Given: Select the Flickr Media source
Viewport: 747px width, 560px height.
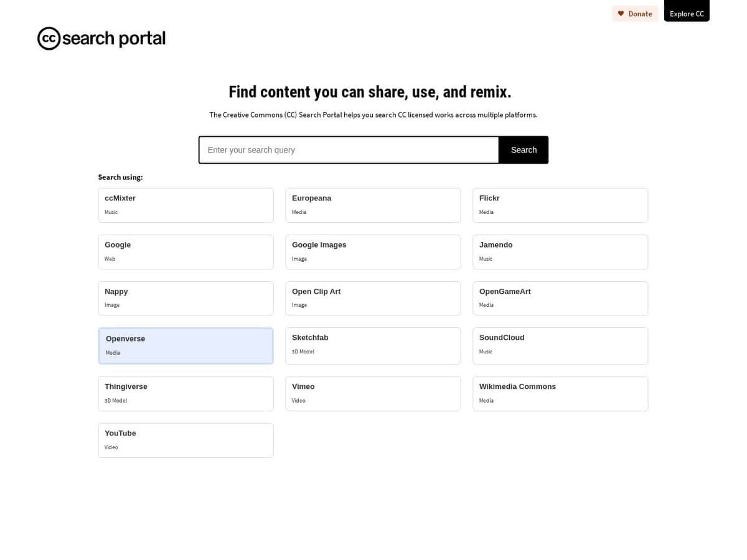Looking at the screenshot, I should coord(560,205).
